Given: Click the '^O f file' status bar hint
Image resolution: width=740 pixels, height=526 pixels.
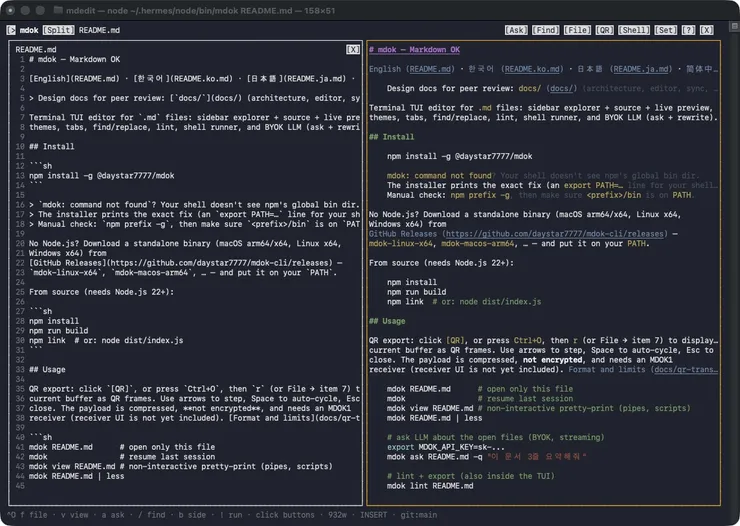Looking at the screenshot, I should (27, 515).
